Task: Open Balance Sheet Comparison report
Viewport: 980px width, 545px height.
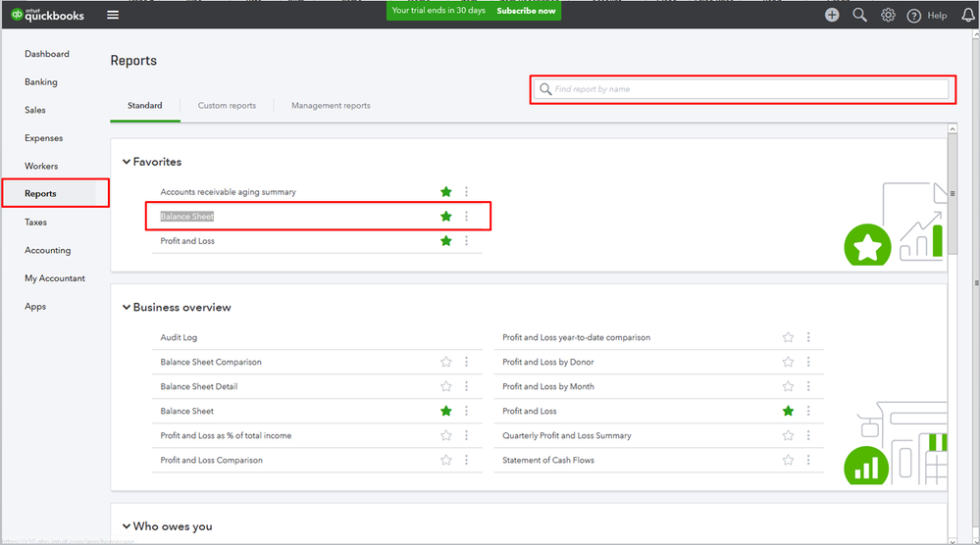Action: pyautogui.click(x=211, y=362)
